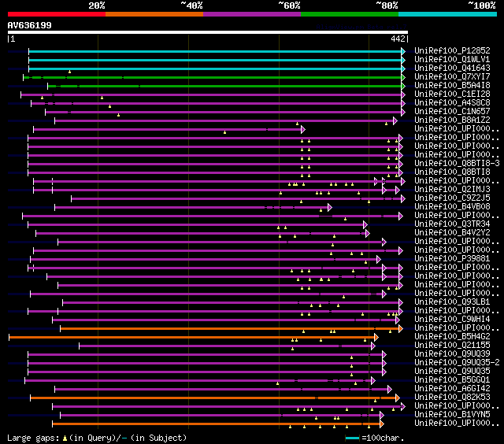Select the UniRef100_Q82K53 label
This screenshot has width=504, height=444.
click(452, 398)
